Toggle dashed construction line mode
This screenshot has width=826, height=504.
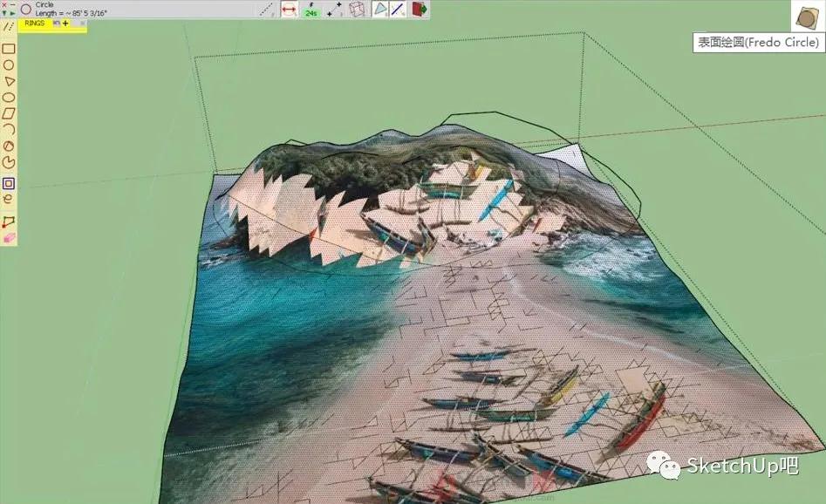(267, 10)
